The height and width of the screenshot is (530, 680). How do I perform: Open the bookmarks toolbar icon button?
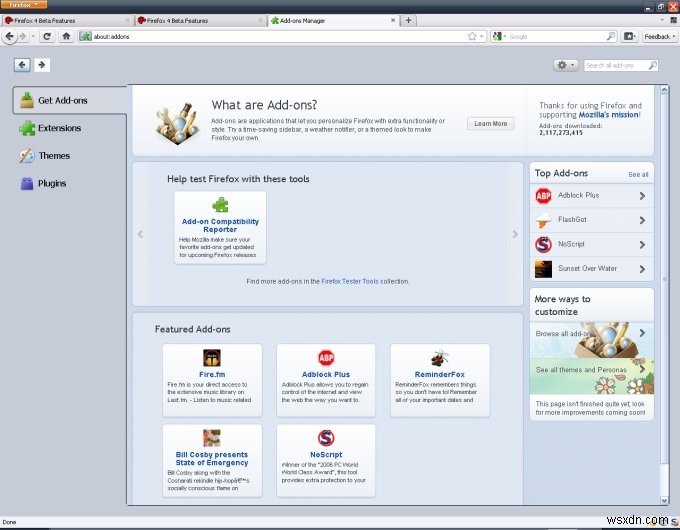point(629,36)
